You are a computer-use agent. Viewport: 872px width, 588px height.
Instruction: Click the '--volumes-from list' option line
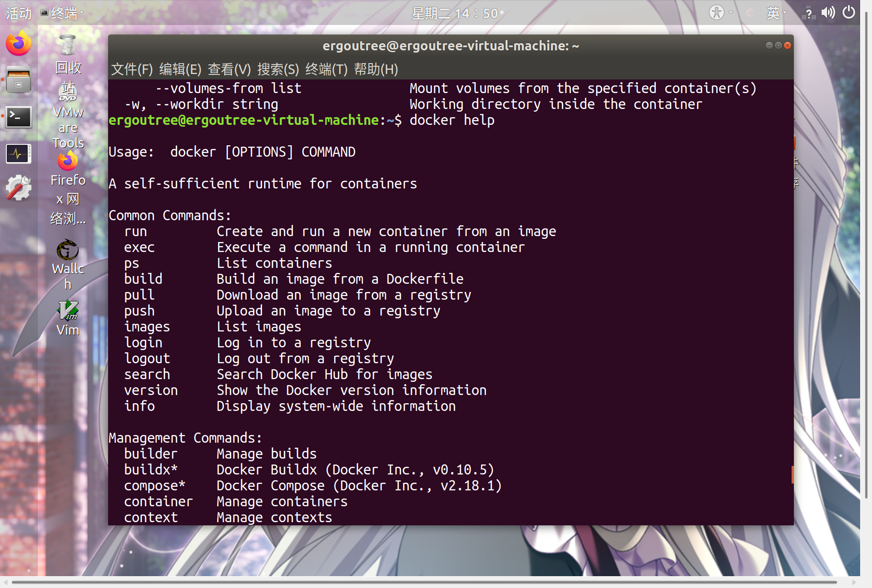(456, 89)
